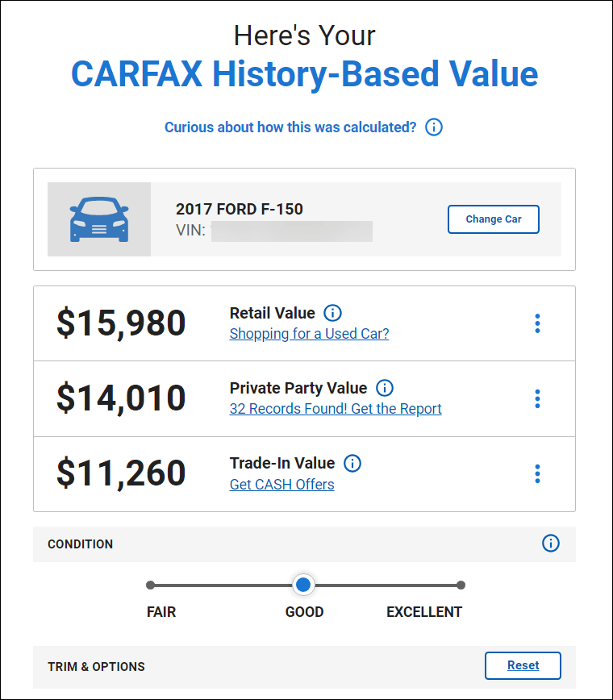Image resolution: width=613 pixels, height=700 pixels.
Task: Click the info icon beside 'Curious about how this was calculated?'
Action: tap(433, 127)
